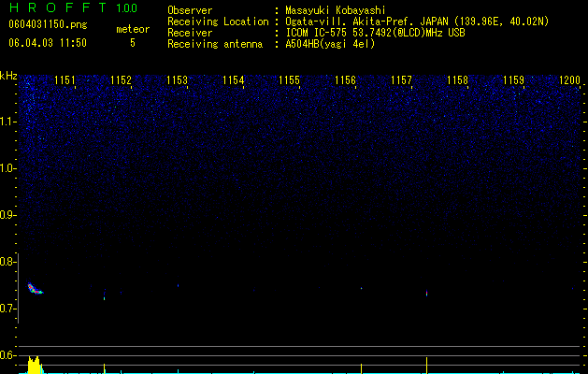Click the bright meteor echo near 1150

pyautogui.click(x=35, y=289)
